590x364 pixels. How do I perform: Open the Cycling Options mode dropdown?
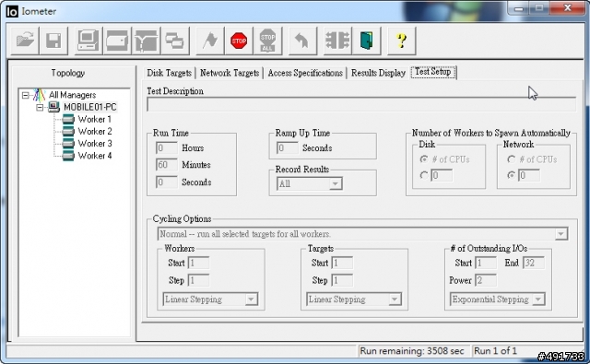pyautogui.click(x=560, y=234)
